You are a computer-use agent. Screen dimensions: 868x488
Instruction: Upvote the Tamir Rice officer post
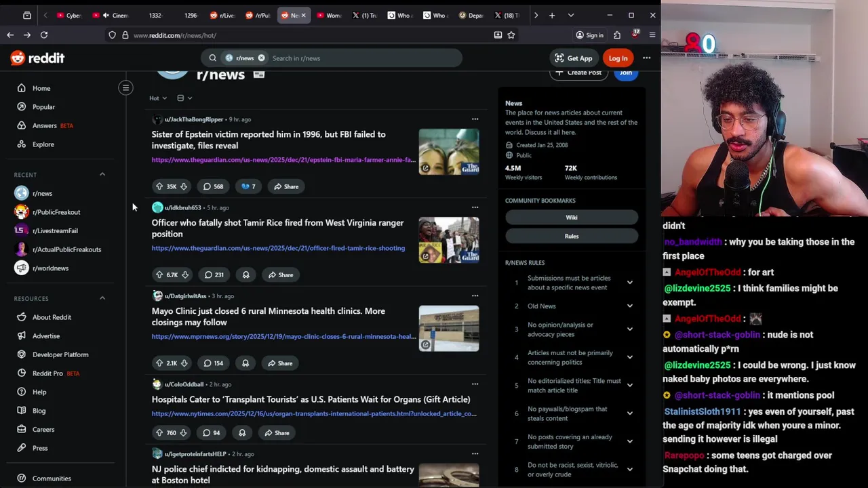[x=159, y=274]
